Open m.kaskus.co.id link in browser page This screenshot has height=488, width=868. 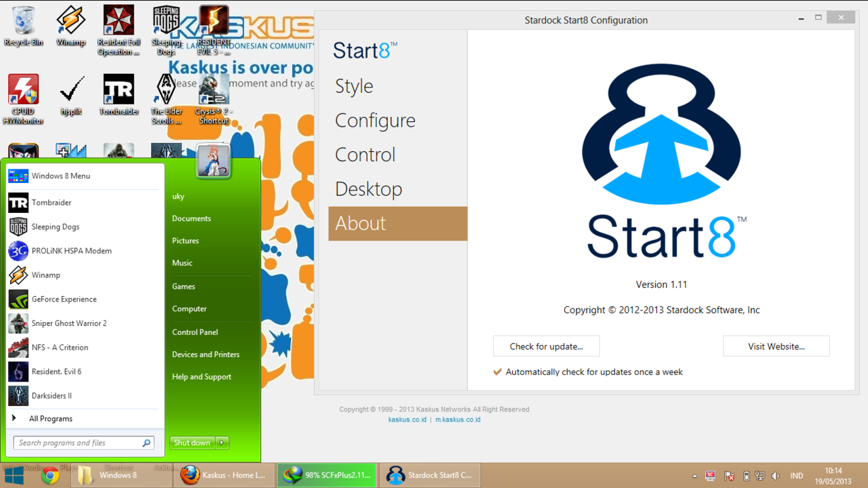[458, 420]
